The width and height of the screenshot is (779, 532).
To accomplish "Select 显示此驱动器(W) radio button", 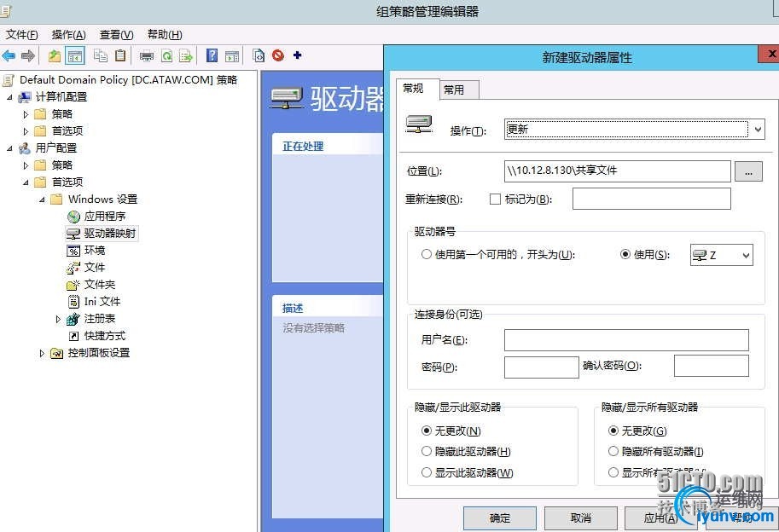I will [x=427, y=472].
